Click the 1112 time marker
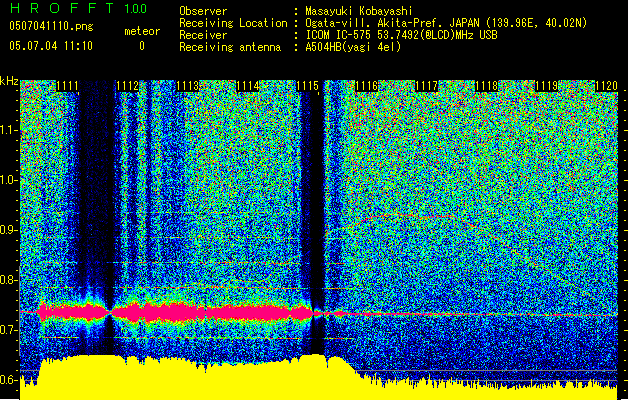The image size is (629, 400). [x=128, y=86]
